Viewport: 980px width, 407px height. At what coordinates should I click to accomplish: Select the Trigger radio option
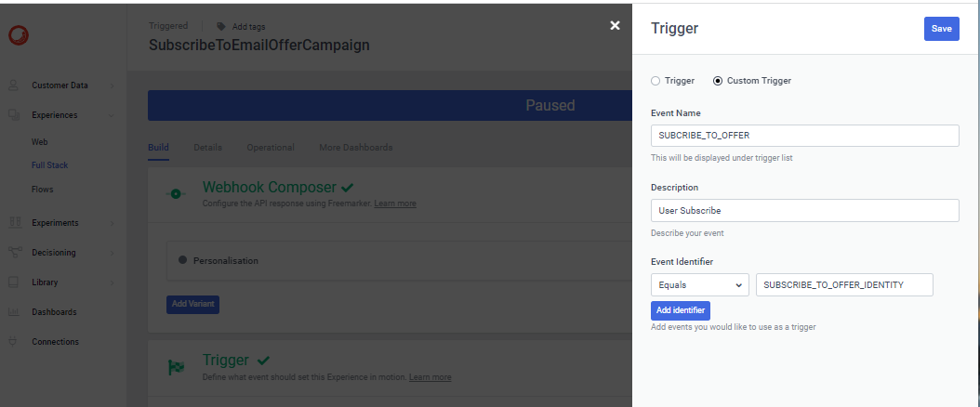656,81
